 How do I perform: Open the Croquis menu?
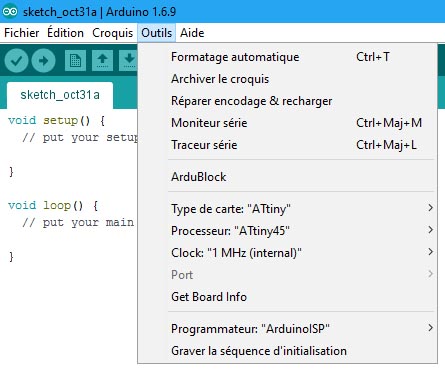113,33
